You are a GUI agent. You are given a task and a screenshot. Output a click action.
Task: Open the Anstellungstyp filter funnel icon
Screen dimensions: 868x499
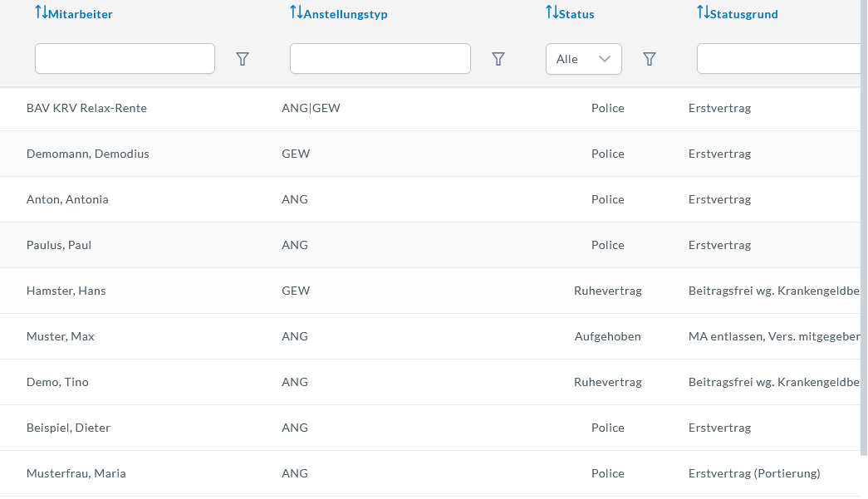pyautogui.click(x=498, y=59)
